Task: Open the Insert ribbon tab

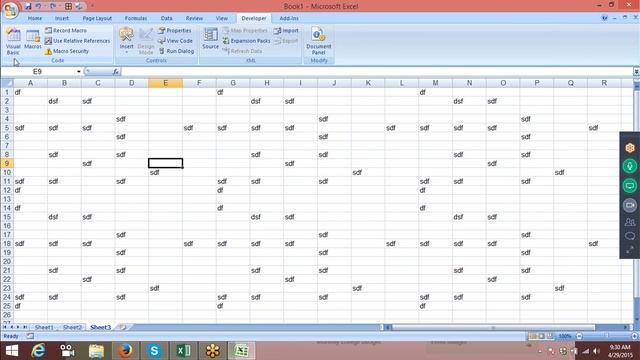Action: pyautogui.click(x=62, y=18)
